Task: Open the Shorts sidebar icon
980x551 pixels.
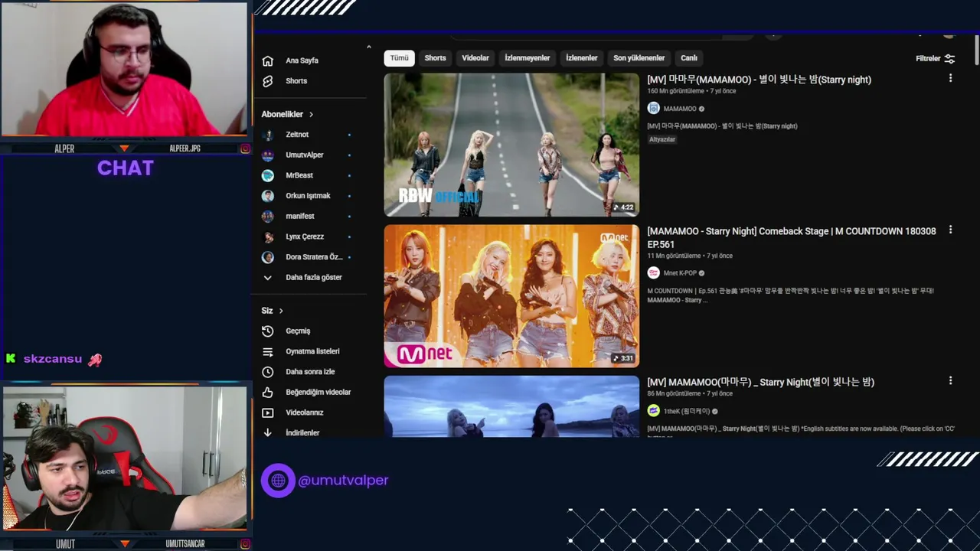Action: (267, 81)
